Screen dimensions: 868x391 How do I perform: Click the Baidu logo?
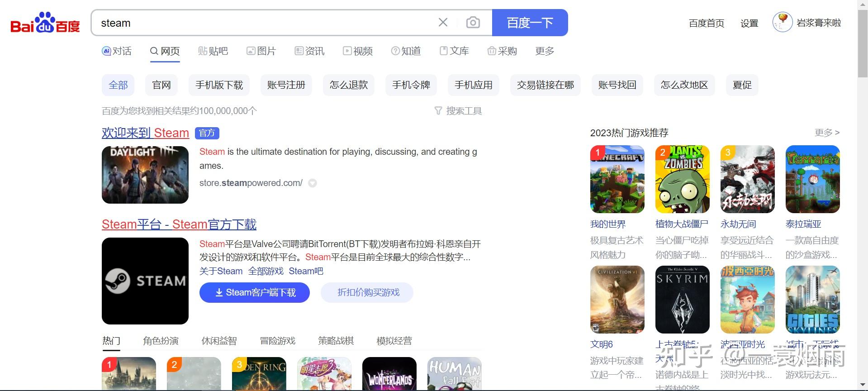tap(45, 23)
